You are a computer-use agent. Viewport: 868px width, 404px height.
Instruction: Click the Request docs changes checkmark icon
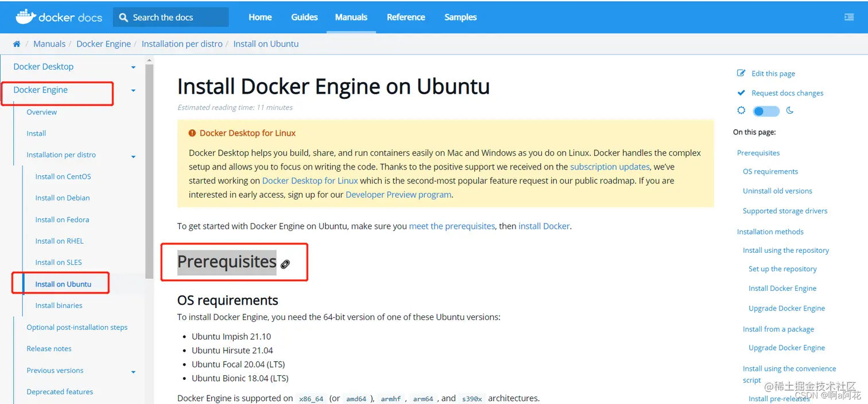coord(741,93)
